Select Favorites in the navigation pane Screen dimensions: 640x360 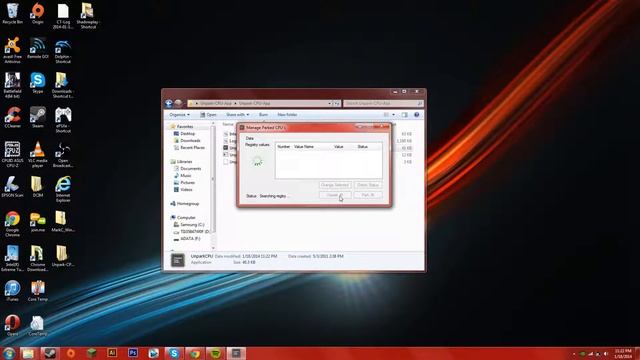click(x=185, y=127)
